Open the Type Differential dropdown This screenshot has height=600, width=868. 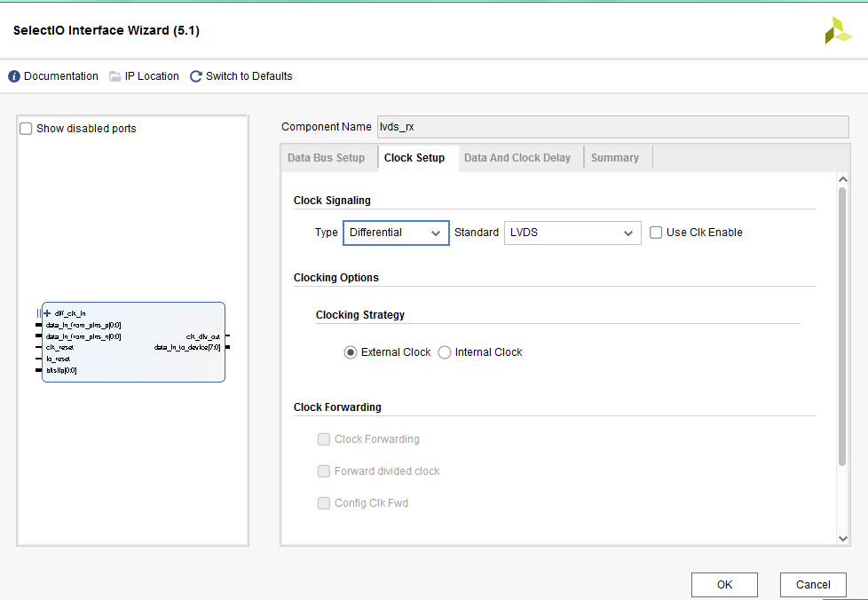click(x=396, y=233)
